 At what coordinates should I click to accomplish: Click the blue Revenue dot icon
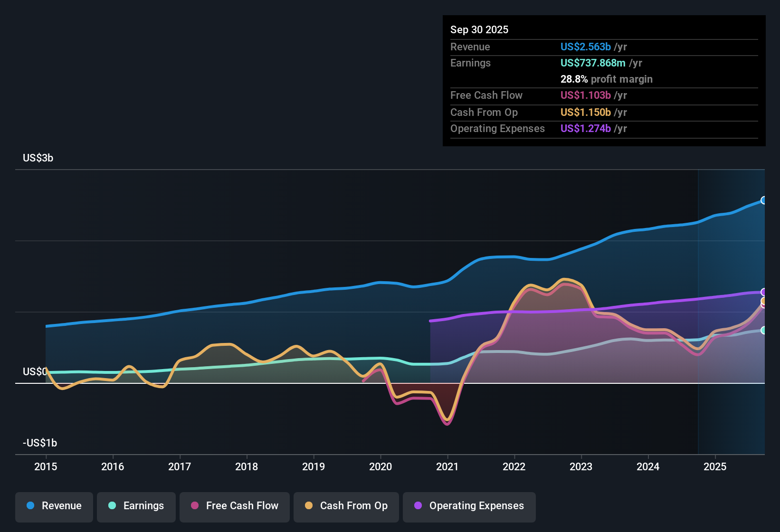29,506
